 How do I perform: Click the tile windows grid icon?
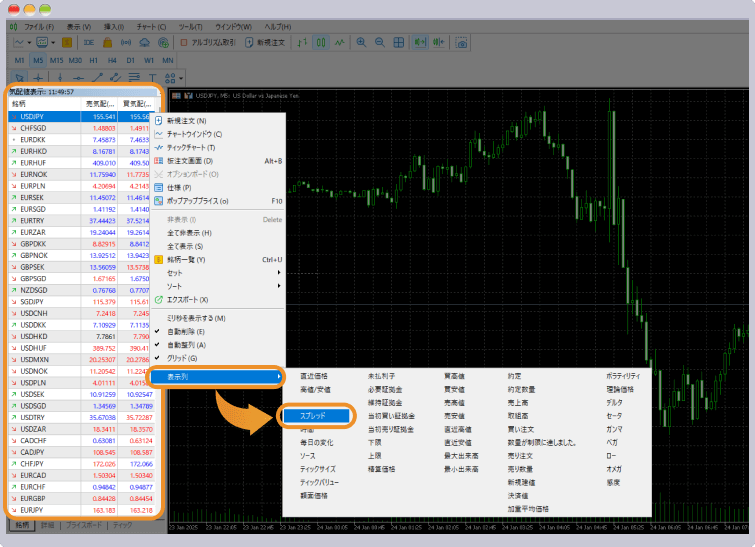coord(399,43)
